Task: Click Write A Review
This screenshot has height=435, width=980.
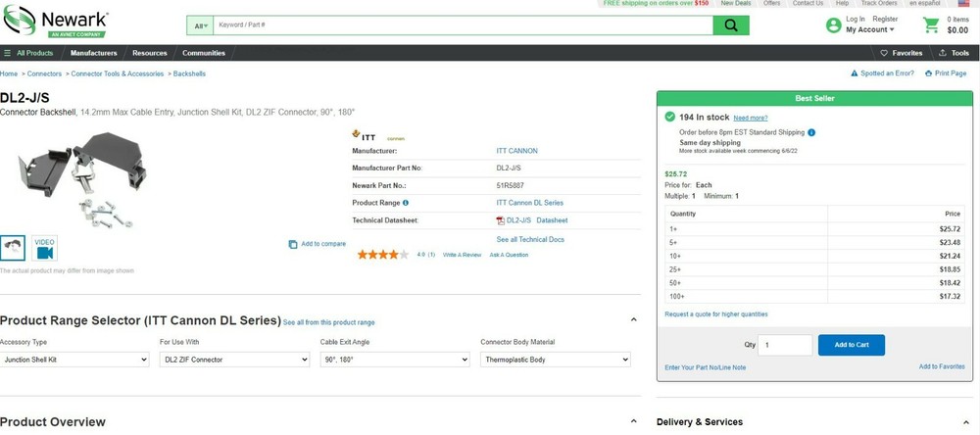Action: (x=462, y=255)
